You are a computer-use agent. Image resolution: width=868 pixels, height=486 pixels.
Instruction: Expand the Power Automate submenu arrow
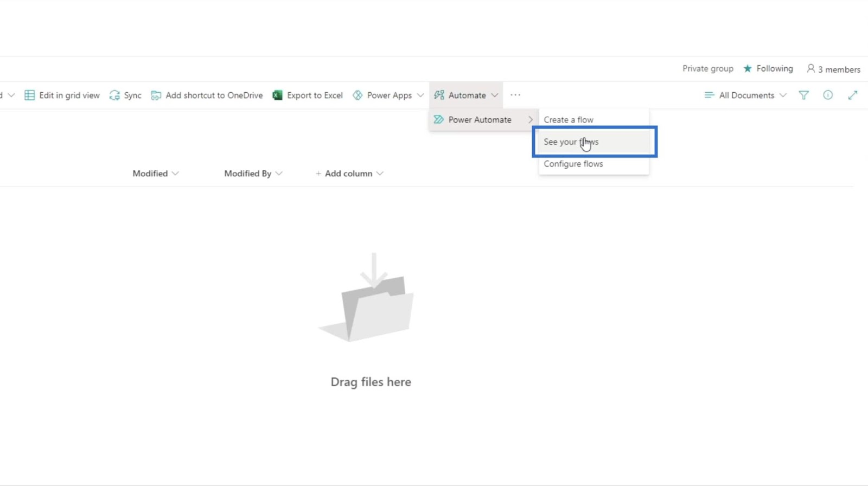[x=531, y=119]
